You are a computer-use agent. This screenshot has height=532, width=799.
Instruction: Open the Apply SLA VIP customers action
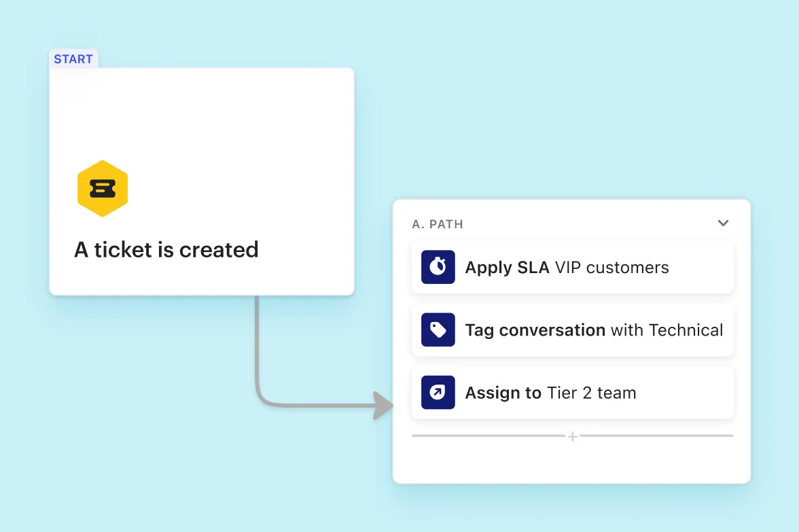tap(572, 267)
